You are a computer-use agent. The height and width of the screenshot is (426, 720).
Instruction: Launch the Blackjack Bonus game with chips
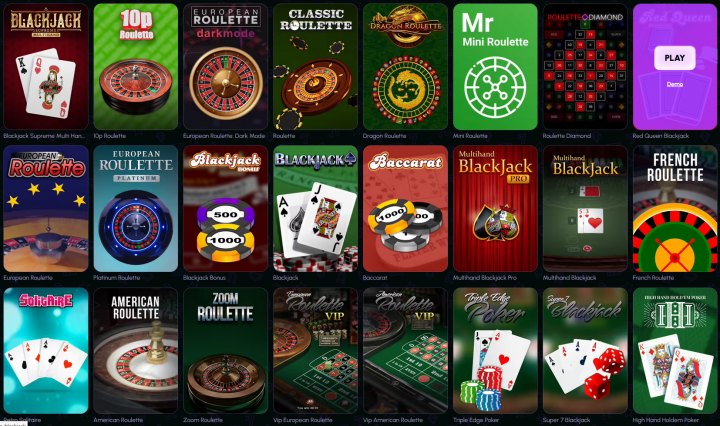(x=225, y=208)
